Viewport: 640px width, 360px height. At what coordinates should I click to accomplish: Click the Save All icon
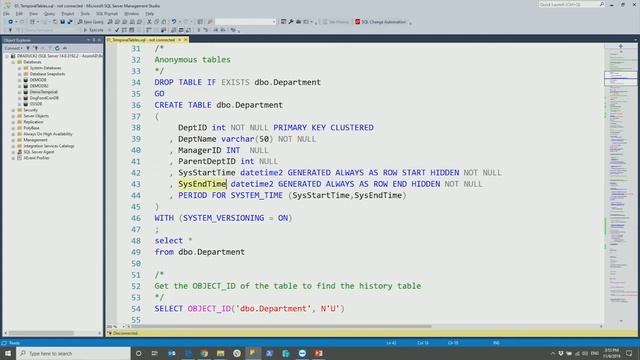pyautogui.click(x=70, y=22)
